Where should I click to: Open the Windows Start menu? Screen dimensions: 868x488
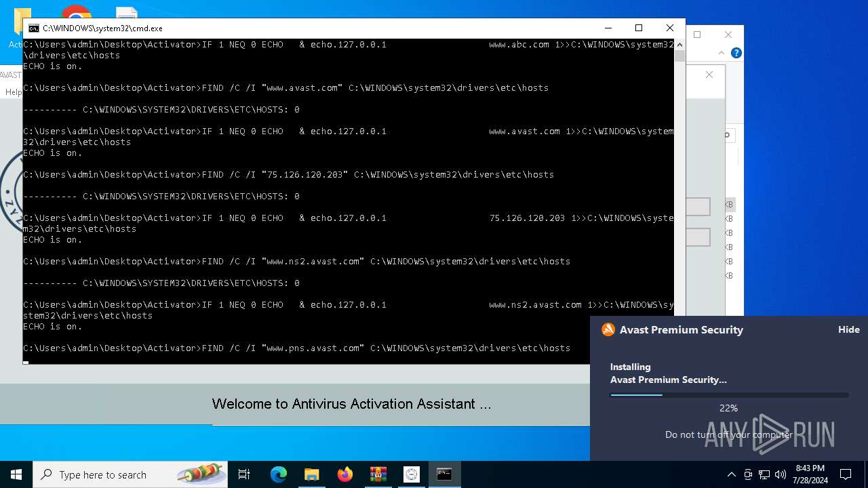point(16,474)
